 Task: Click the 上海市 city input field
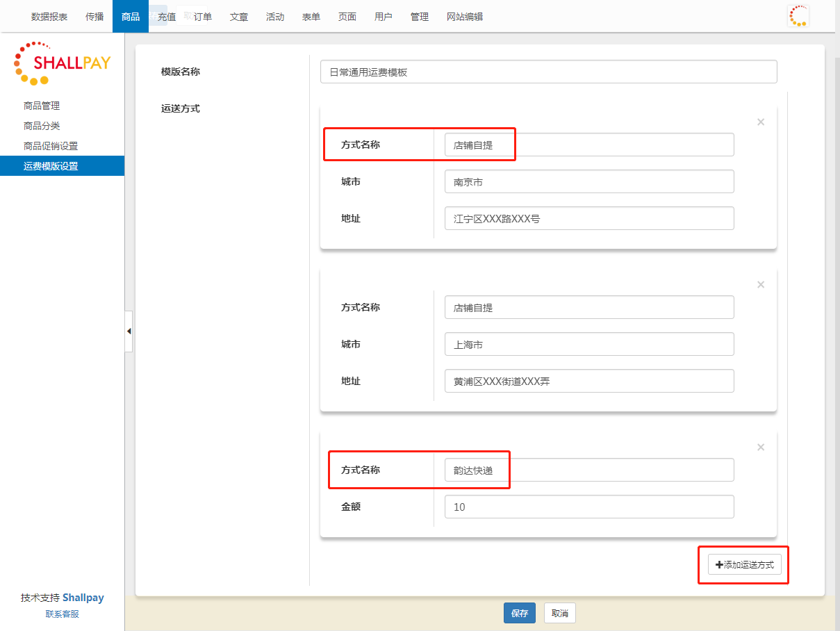(588, 344)
